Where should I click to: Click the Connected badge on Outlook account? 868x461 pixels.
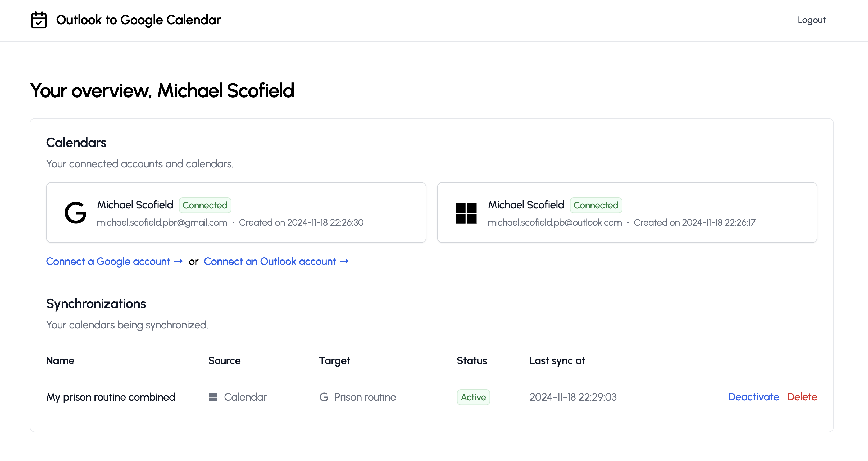[x=596, y=205]
